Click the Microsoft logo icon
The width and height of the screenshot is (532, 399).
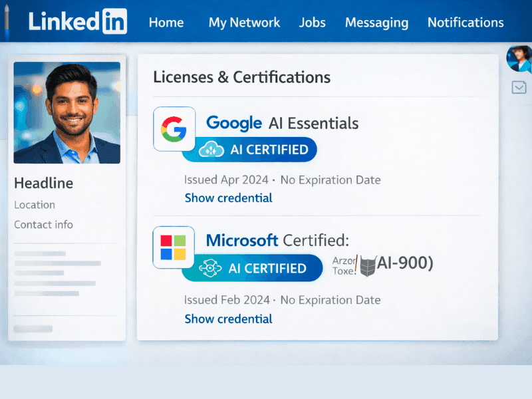(174, 247)
